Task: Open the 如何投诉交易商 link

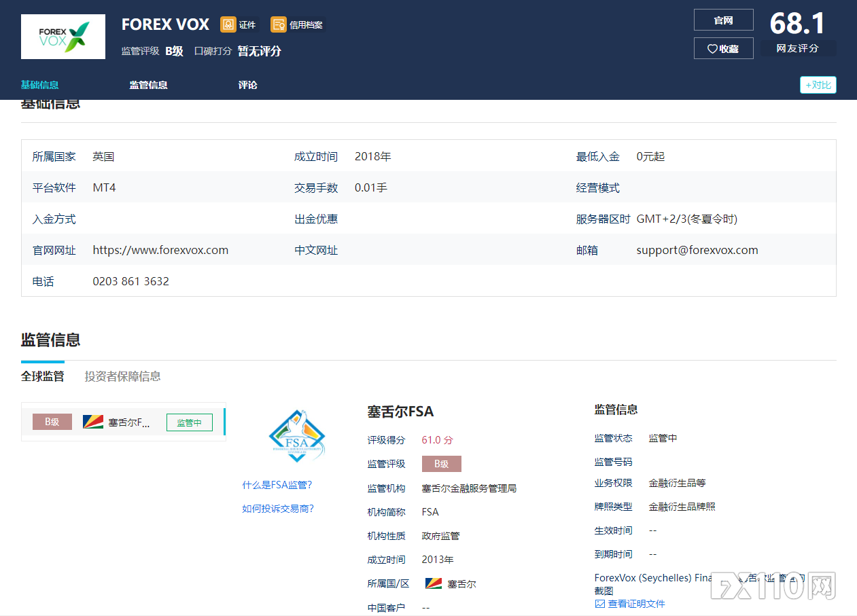Action: (x=278, y=508)
